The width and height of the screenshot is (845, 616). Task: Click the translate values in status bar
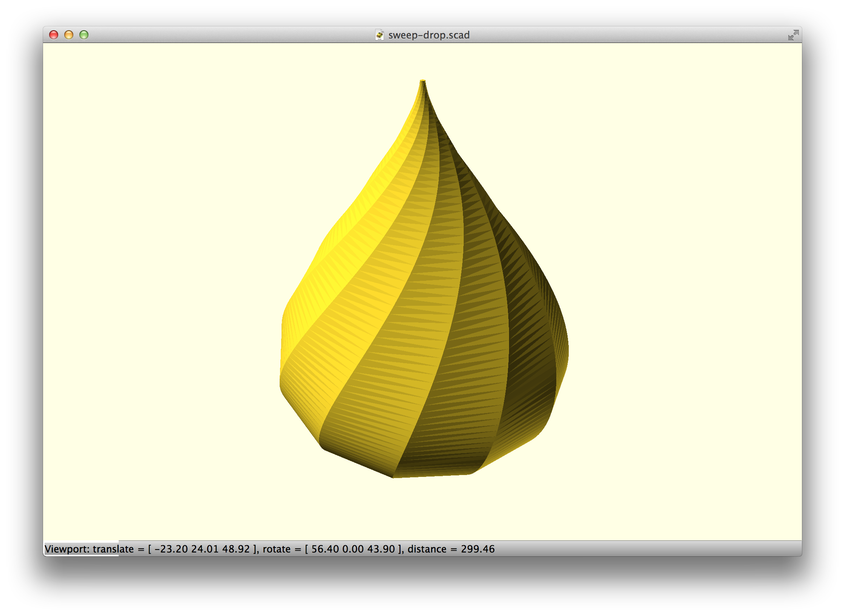202,549
